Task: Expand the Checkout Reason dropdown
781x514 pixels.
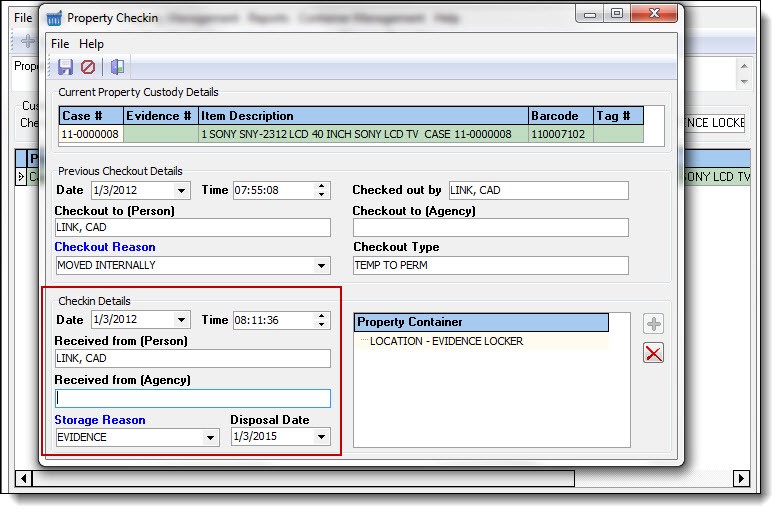Action: point(322,266)
